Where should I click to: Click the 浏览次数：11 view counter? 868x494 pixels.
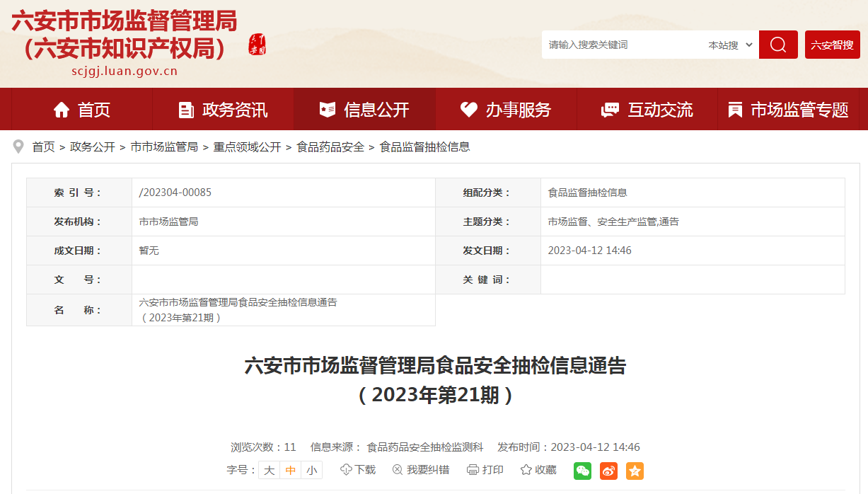click(263, 447)
